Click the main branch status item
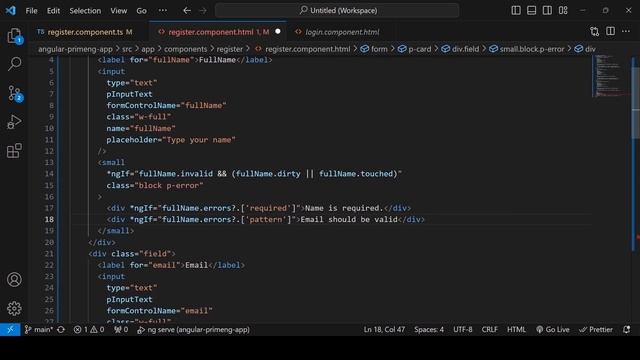The height and width of the screenshot is (360, 640). click(38, 329)
